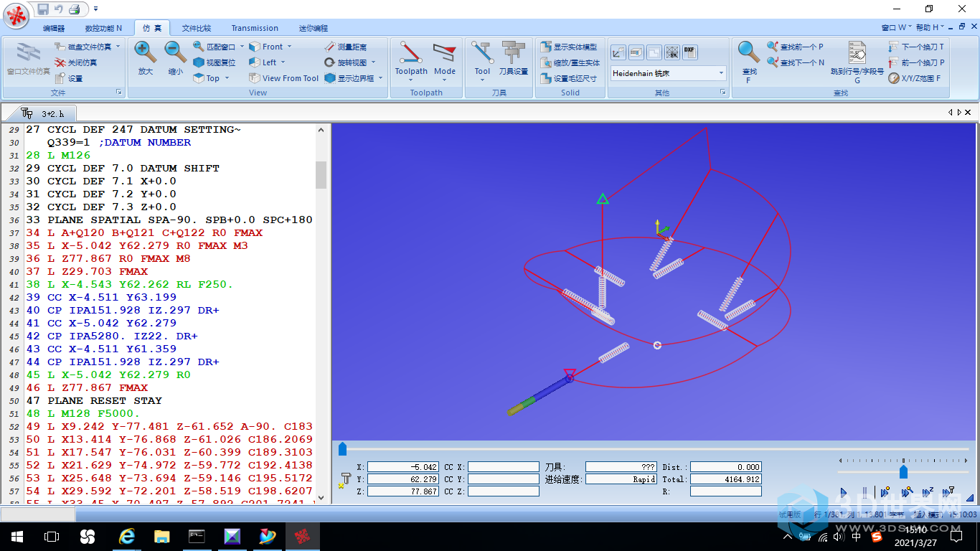Click 下一个换刀 T next tool change
The height and width of the screenshot is (551, 980).
[x=916, y=47]
